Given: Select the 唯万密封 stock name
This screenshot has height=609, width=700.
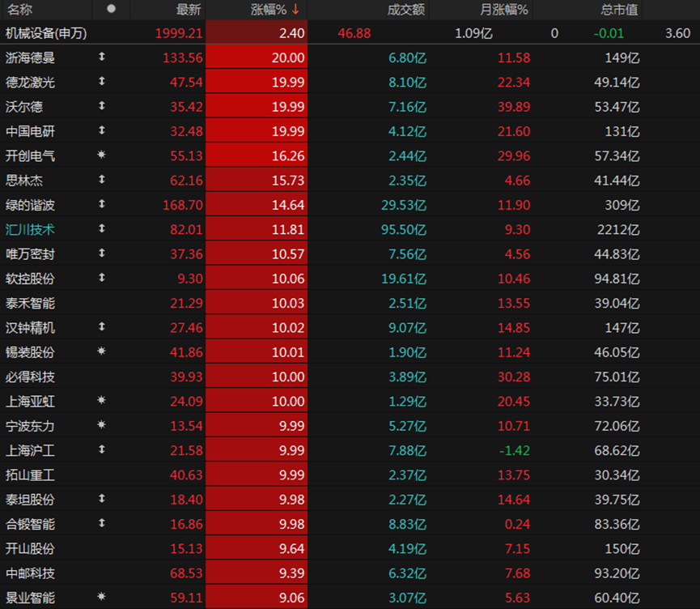Looking at the screenshot, I should pyautogui.click(x=30, y=254).
